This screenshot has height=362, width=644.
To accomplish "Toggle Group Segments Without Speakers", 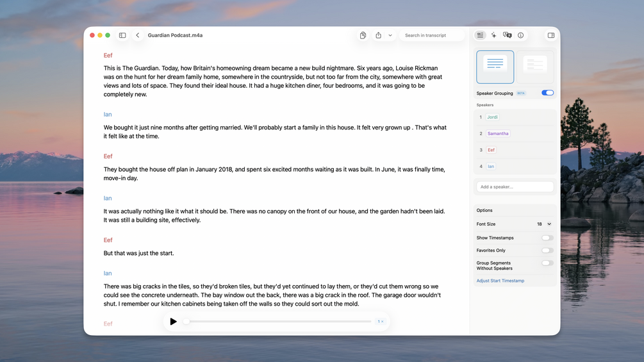I will tap(547, 263).
